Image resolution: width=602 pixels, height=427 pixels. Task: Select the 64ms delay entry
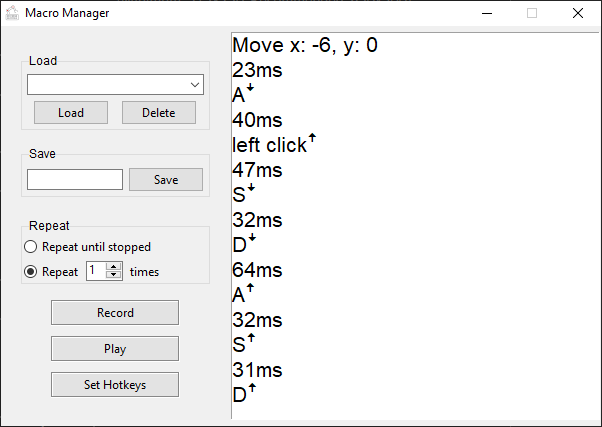257,270
